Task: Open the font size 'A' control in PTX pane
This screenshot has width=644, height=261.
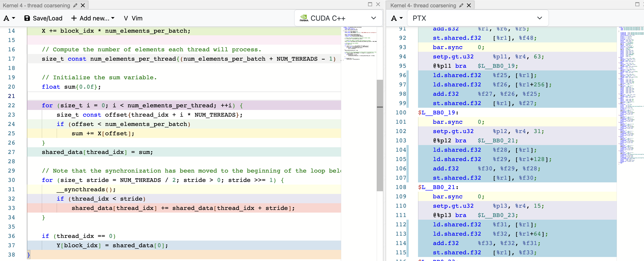Action: (394, 18)
